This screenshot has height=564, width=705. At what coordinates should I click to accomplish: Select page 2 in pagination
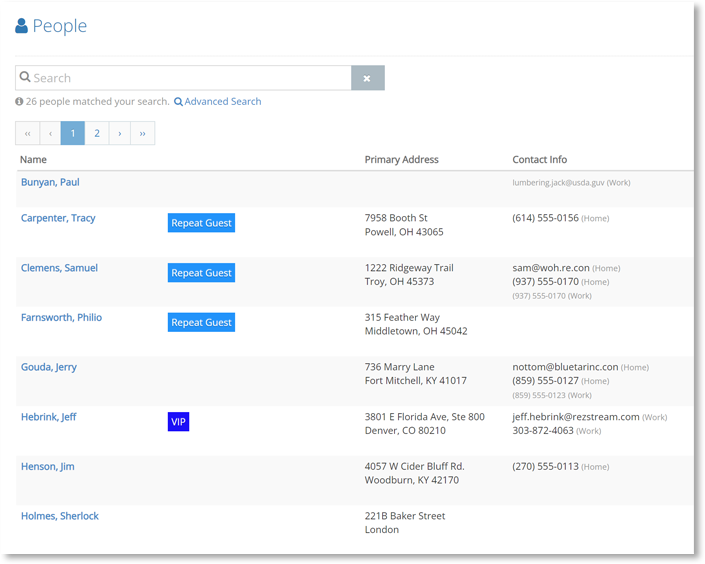pos(97,133)
